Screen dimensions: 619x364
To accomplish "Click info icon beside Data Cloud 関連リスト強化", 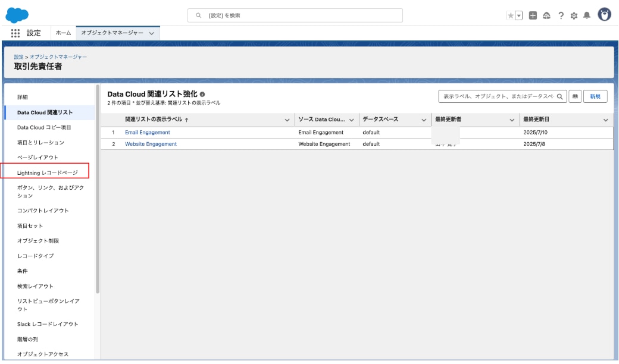I will (x=202, y=94).
